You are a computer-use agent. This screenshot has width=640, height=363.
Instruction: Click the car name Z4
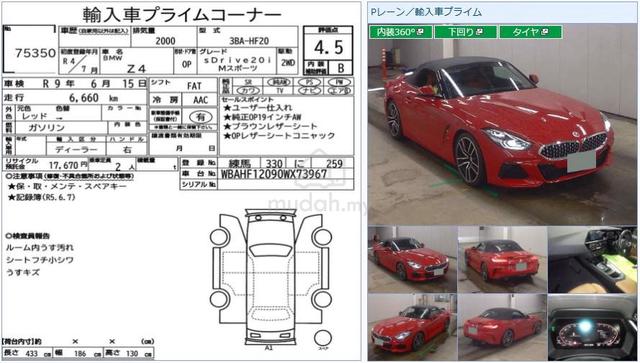136,69
